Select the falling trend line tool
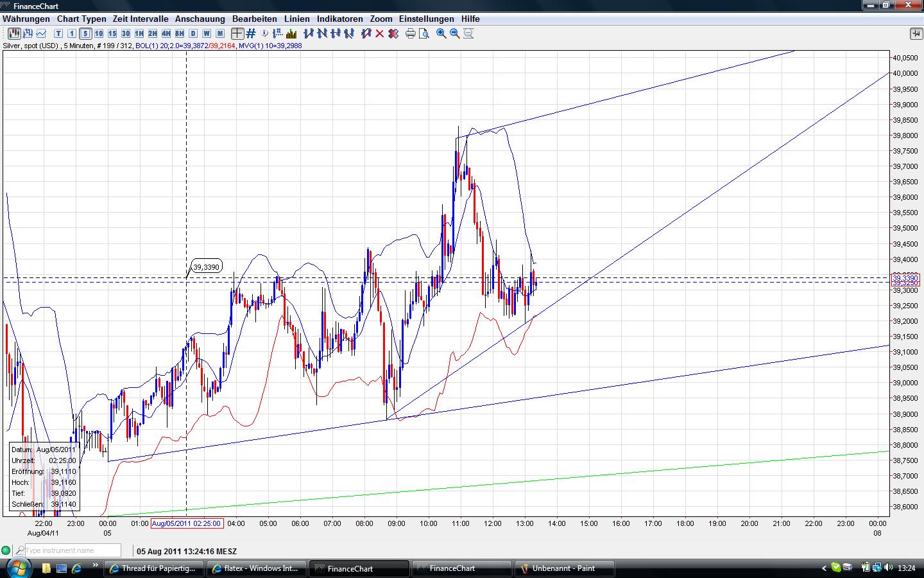This screenshot has height=578, width=924. [322, 33]
